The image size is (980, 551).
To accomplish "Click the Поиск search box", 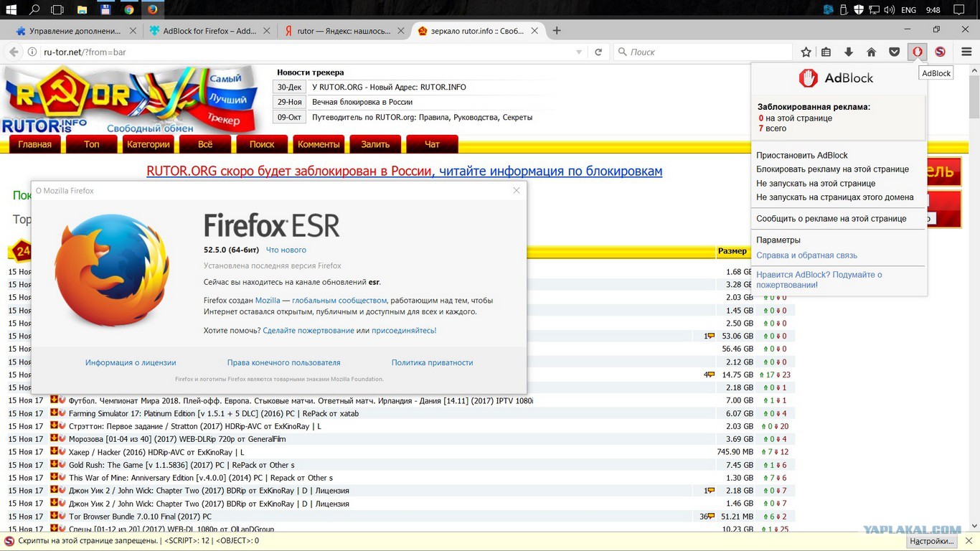I will (x=703, y=52).
